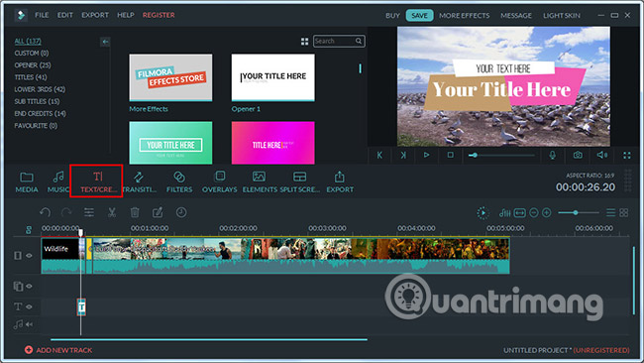Select the OPENER (25) category
Viewport: 644px width, 363px height.
click(33, 65)
